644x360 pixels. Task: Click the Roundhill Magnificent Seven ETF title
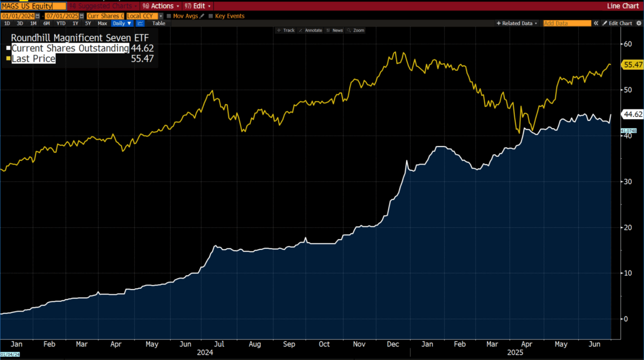(80, 38)
